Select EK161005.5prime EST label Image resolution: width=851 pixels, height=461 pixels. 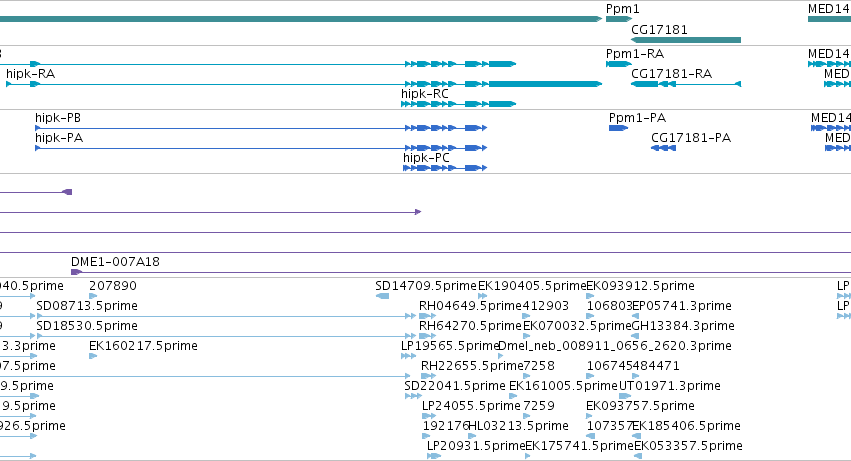[563, 386]
